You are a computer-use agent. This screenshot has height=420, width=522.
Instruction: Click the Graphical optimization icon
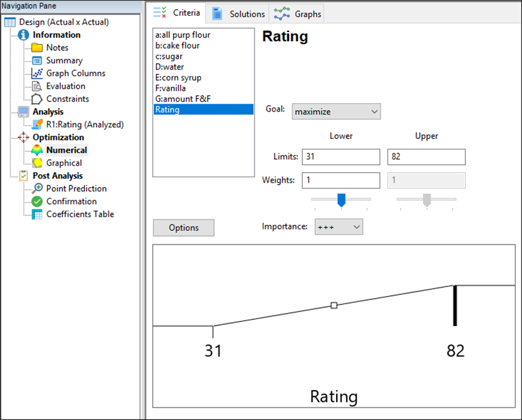(x=37, y=163)
